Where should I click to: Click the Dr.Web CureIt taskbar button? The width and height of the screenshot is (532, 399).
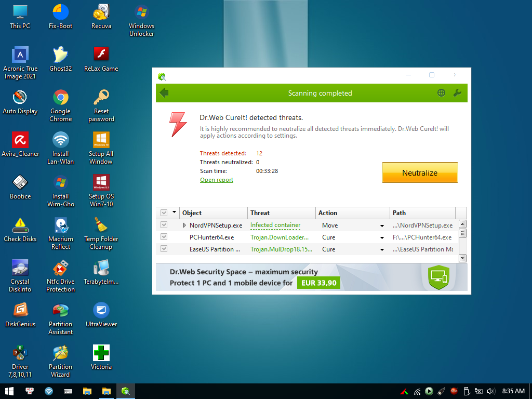pos(126,391)
